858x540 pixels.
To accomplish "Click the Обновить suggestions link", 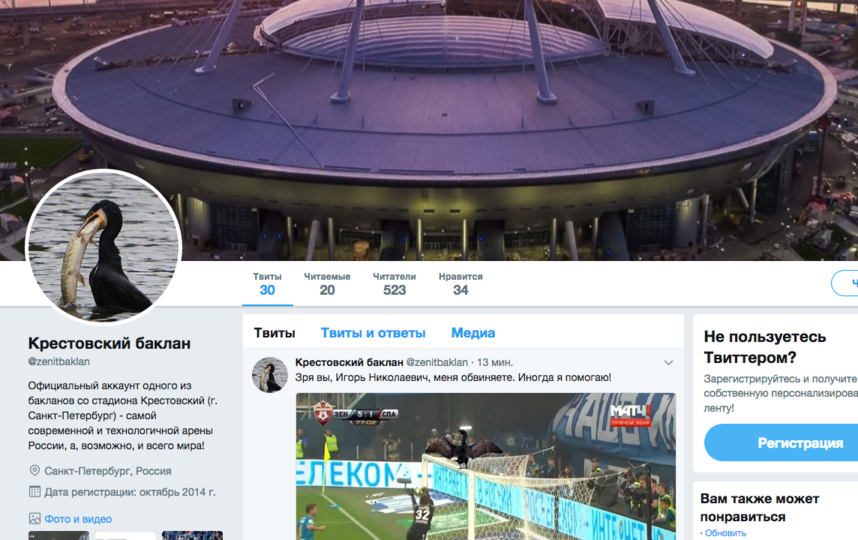I will click(725, 533).
